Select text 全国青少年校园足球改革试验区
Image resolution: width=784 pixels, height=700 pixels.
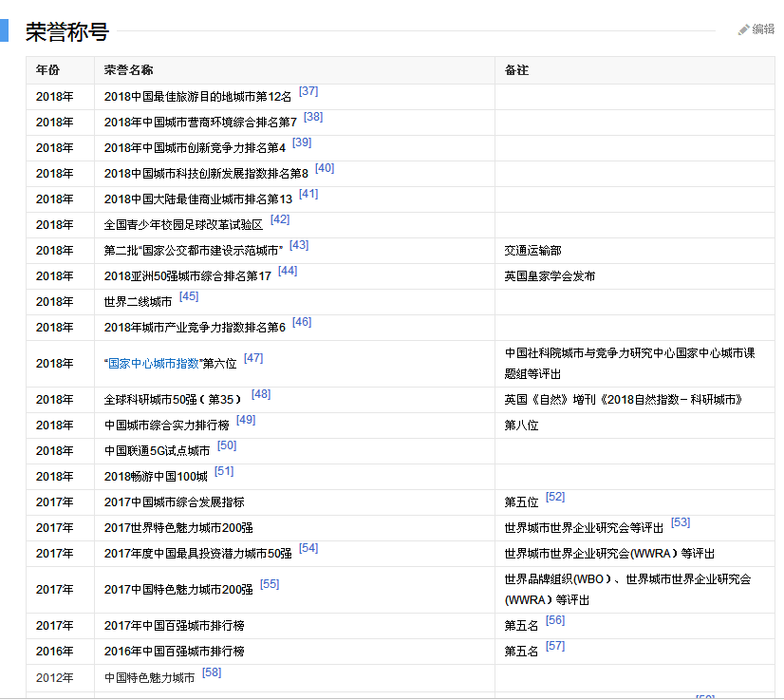click(x=183, y=225)
